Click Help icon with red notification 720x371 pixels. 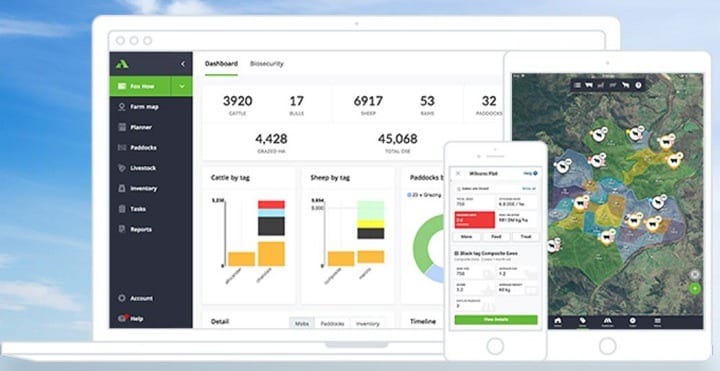tap(122, 318)
